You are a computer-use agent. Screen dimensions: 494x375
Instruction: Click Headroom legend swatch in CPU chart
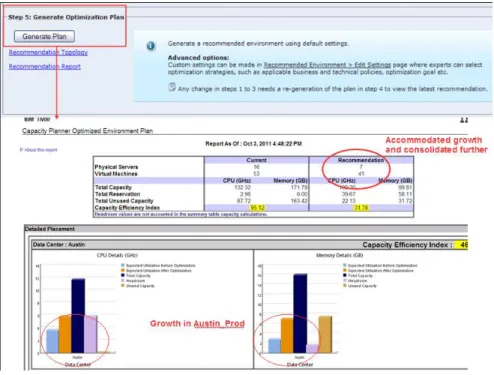pyautogui.click(x=123, y=281)
